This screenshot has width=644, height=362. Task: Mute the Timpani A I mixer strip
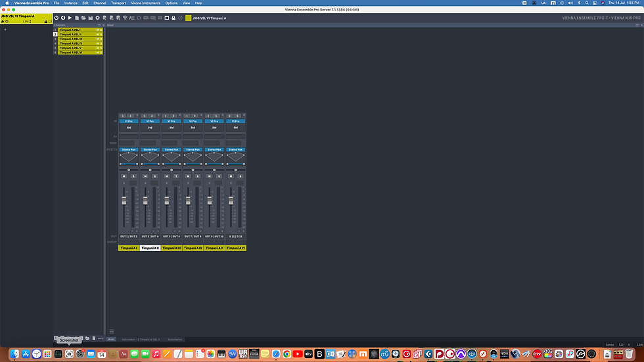(124, 176)
